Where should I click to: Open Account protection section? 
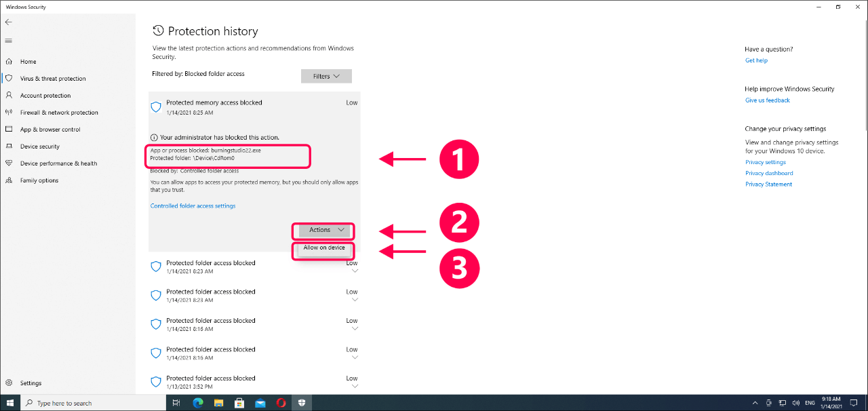coord(45,96)
